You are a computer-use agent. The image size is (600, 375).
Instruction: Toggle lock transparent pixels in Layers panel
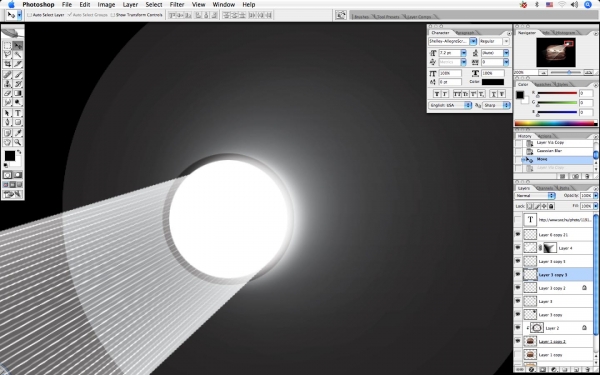click(530, 206)
